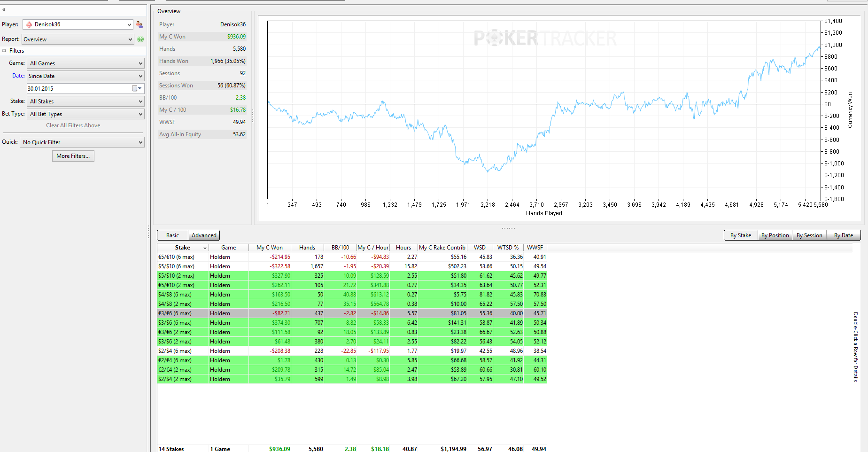Screen dimensions: 868x452
Task: Select the €3/€6 (6 max) stake row
Action: pos(352,313)
